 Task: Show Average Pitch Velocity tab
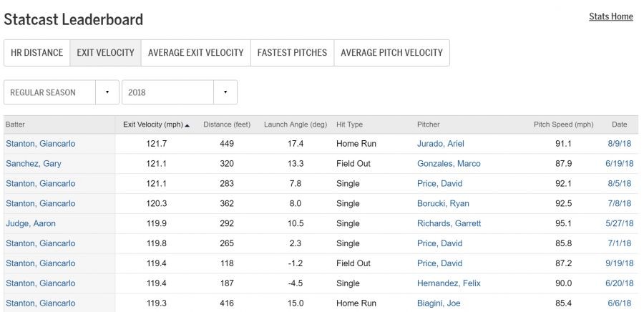(x=391, y=53)
